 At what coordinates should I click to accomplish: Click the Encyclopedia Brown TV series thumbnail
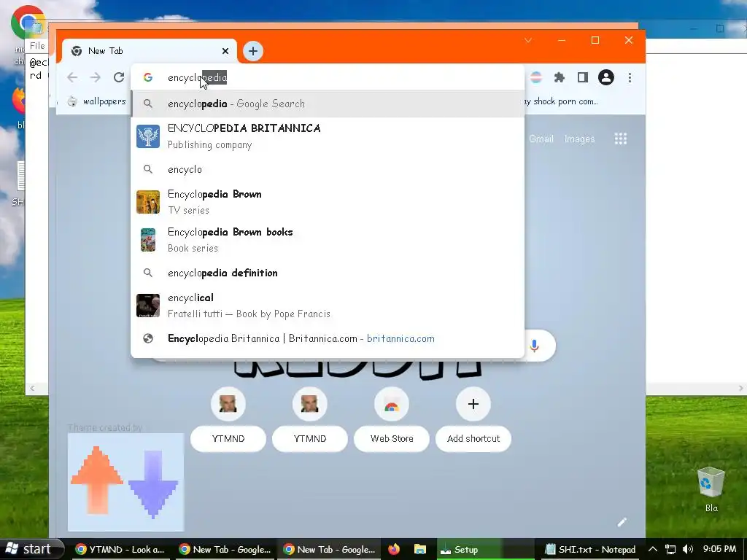pyautogui.click(x=148, y=202)
